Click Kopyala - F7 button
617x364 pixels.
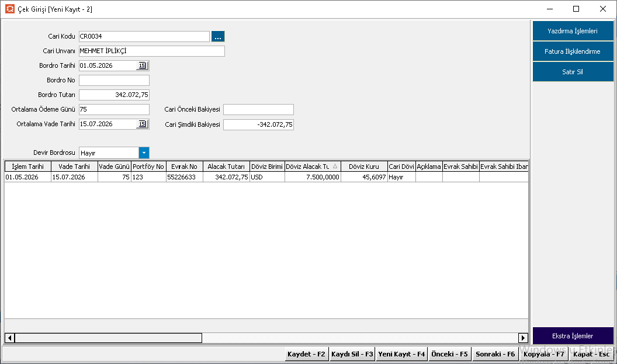click(544, 354)
